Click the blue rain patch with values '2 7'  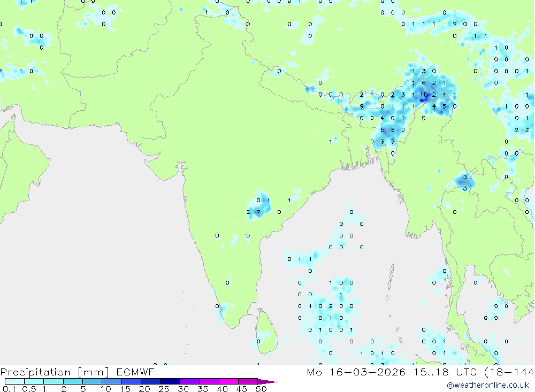pyautogui.click(x=259, y=205)
